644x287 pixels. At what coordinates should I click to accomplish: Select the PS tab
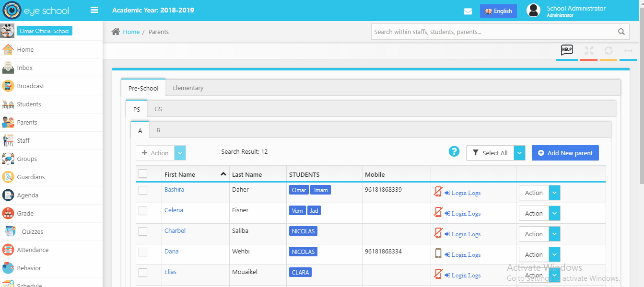pyautogui.click(x=137, y=109)
